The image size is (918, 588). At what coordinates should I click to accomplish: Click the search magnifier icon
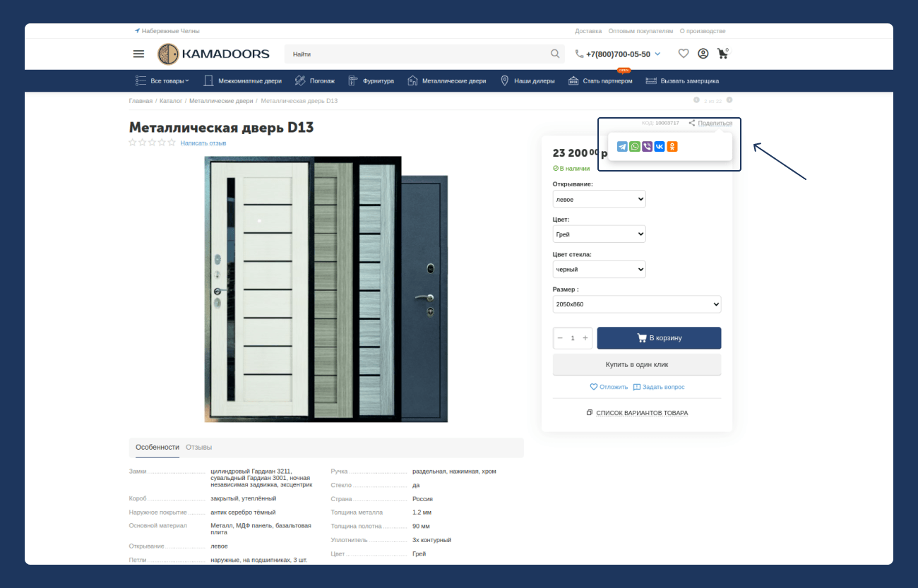click(x=555, y=54)
